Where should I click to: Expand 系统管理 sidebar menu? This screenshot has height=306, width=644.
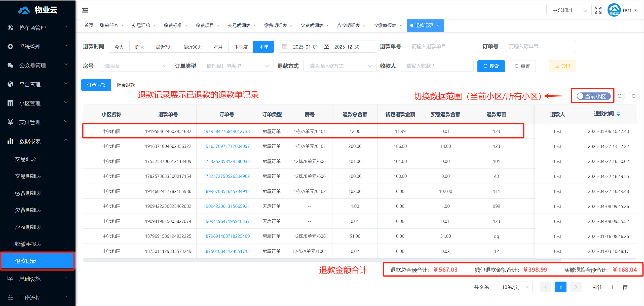coord(38,46)
